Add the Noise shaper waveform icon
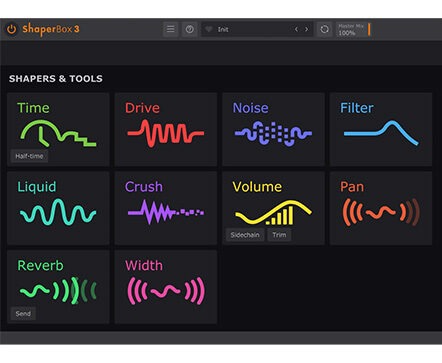 pos(273,133)
